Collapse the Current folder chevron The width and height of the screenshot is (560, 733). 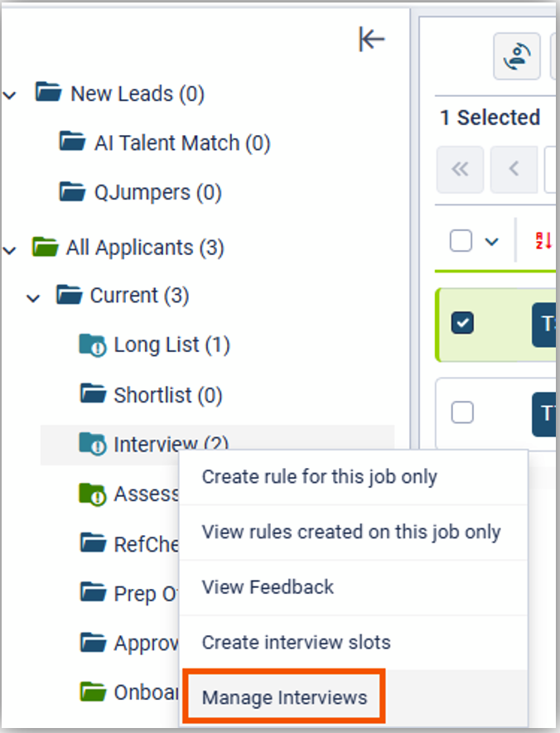(x=34, y=296)
